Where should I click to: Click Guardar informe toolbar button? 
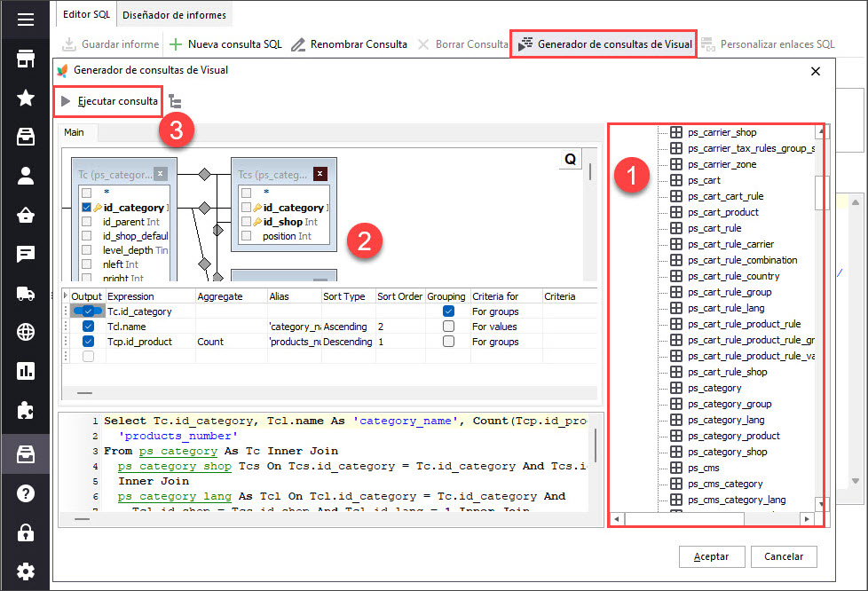pos(109,44)
